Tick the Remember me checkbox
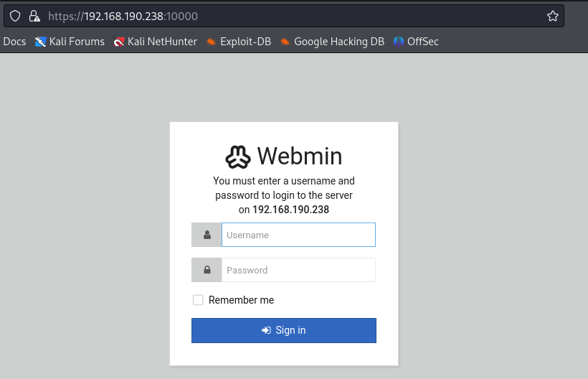Screen dimensions: 588x379 pyautogui.click(x=198, y=300)
